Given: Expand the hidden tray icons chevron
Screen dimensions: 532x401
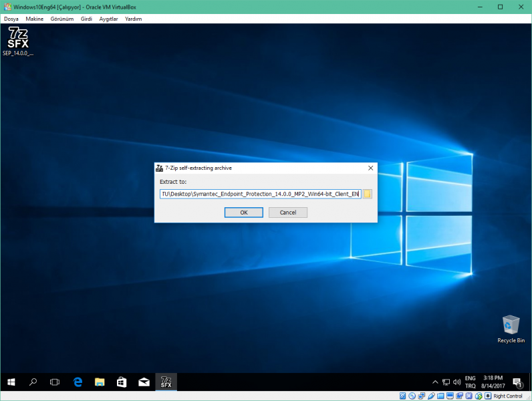Looking at the screenshot, I should coord(435,382).
